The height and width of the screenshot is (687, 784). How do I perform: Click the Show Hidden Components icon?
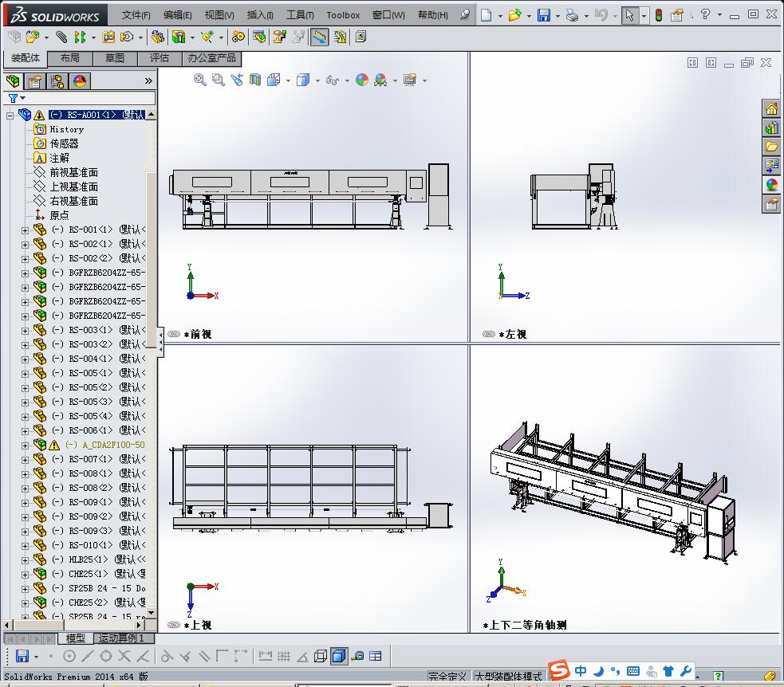pyautogui.click(x=157, y=37)
